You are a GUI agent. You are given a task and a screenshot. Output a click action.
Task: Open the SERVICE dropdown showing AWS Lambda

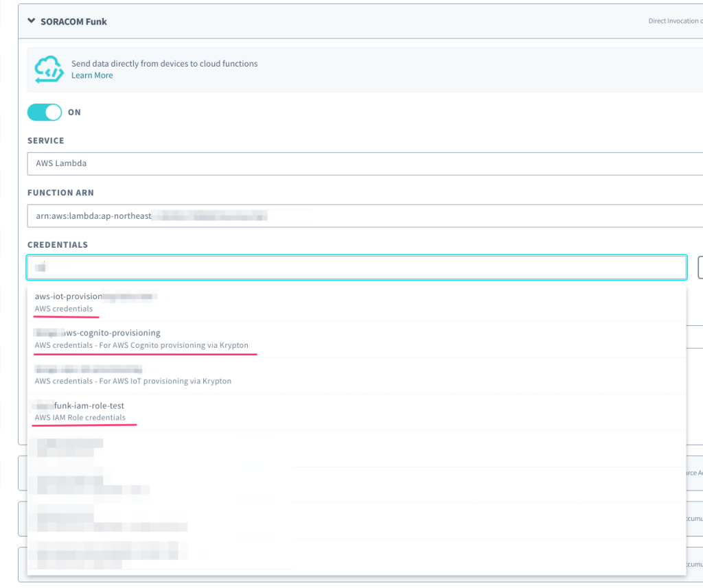(x=364, y=164)
